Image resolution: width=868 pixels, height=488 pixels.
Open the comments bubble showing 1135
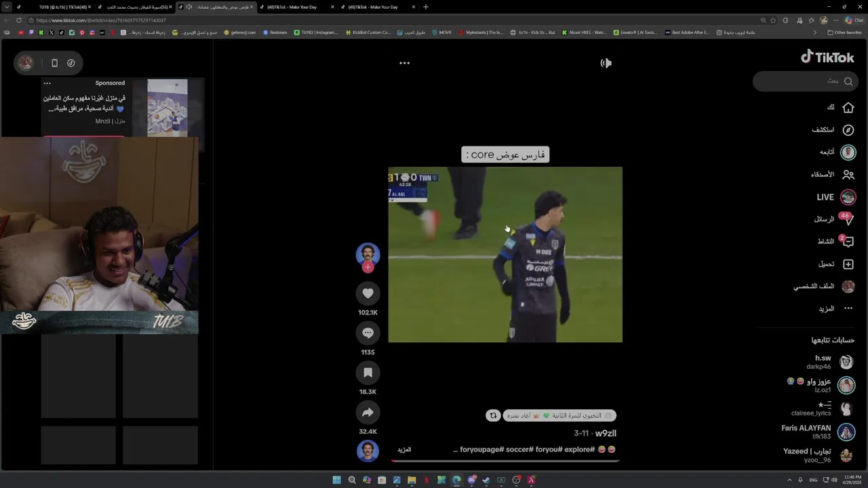pos(368,333)
